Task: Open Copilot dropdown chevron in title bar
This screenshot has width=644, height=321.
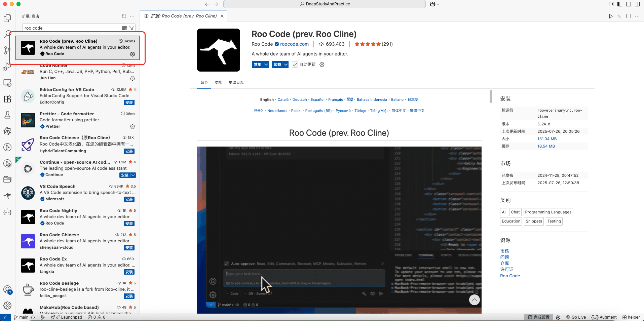Action: [x=438, y=4]
